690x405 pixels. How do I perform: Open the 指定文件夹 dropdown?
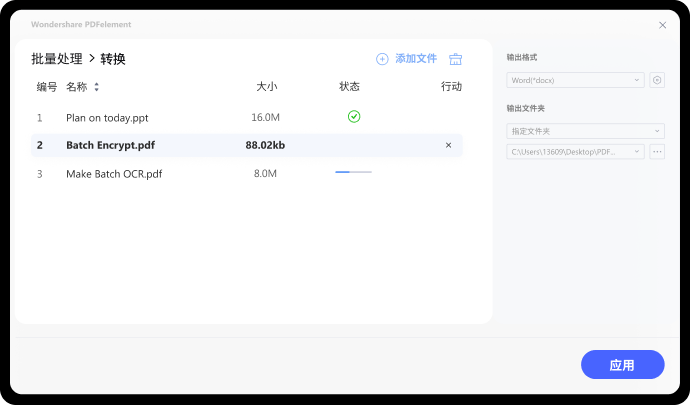(585, 131)
